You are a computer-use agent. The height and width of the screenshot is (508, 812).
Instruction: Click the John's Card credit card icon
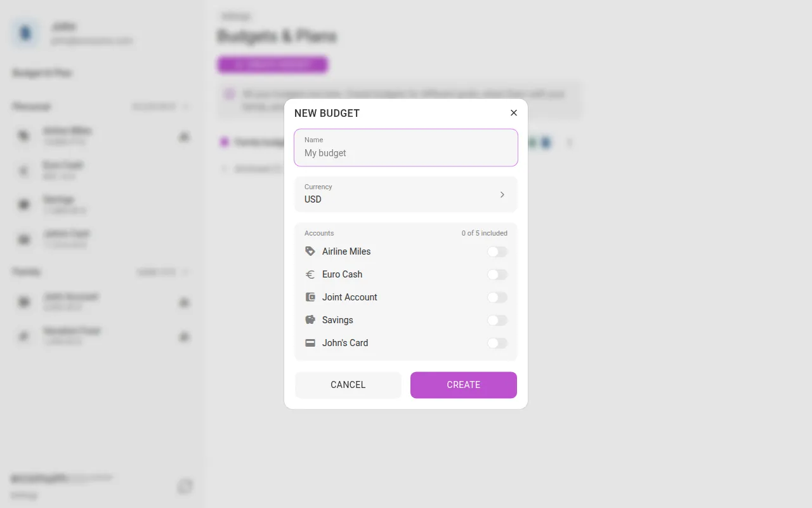coord(310,343)
